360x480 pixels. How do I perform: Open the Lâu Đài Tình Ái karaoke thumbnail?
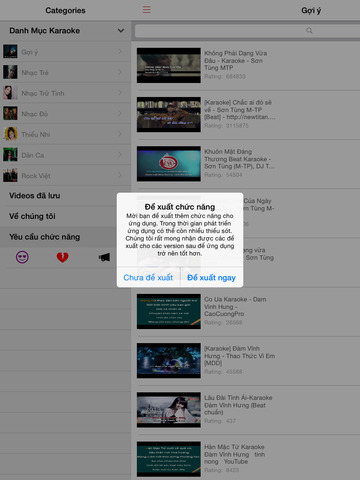click(x=169, y=410)
